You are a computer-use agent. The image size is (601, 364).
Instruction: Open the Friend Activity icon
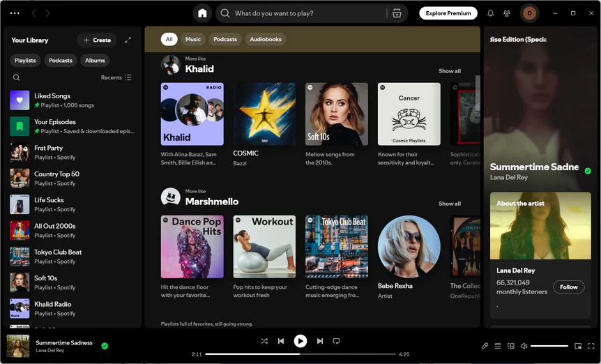pyautogui.click(x=507, y=13)
